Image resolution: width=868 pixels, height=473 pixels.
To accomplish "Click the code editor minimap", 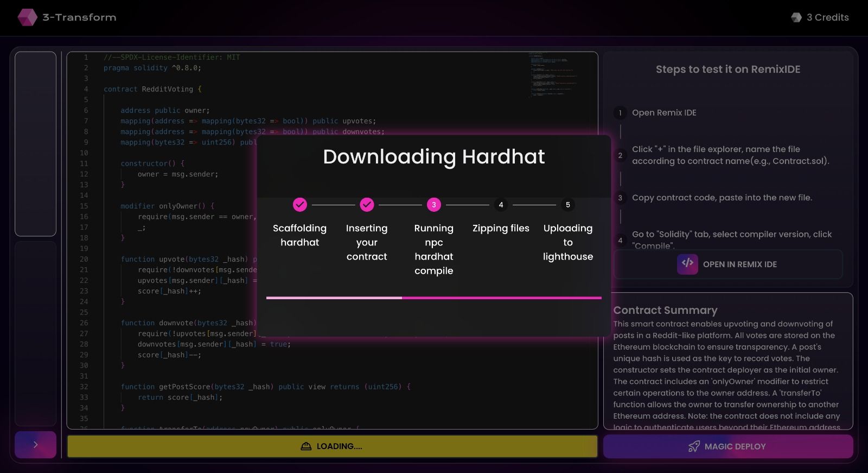I will [553, 75].
